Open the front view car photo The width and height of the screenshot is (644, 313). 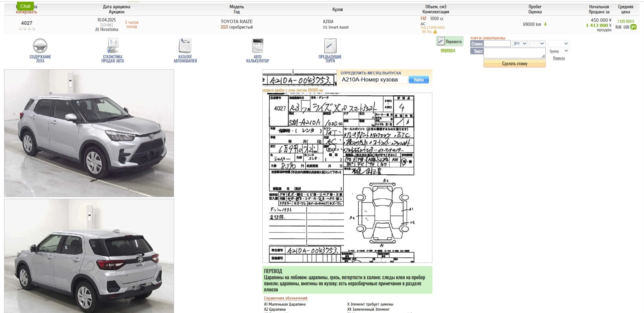89,133
